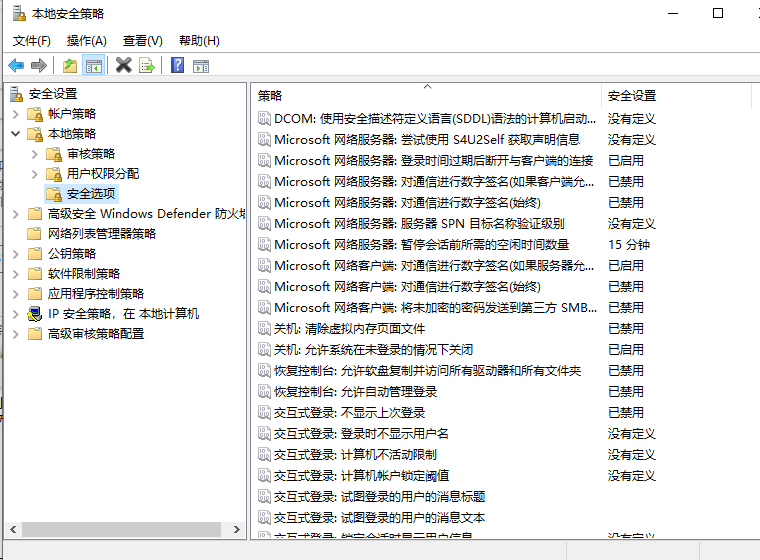Select 交互式登录: 试图登录的用户的消息标题
This screenshot has height=560, width=760.
tap(380, 496)
